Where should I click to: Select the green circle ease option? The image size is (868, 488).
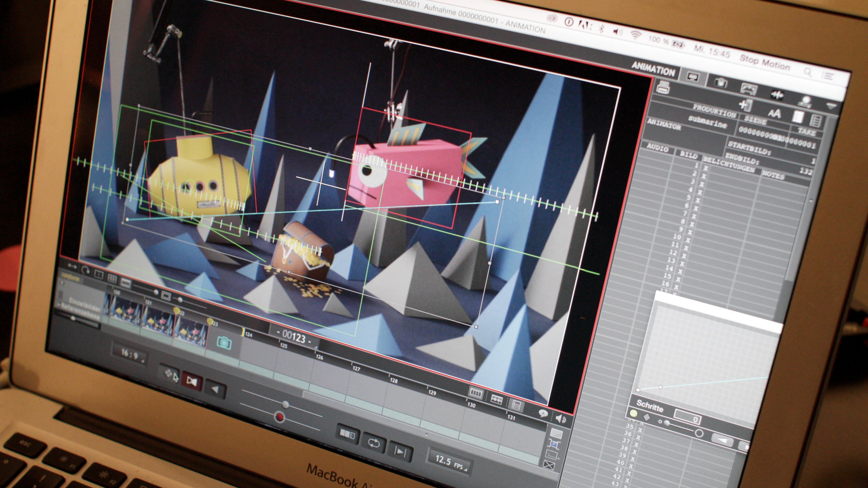633,413
